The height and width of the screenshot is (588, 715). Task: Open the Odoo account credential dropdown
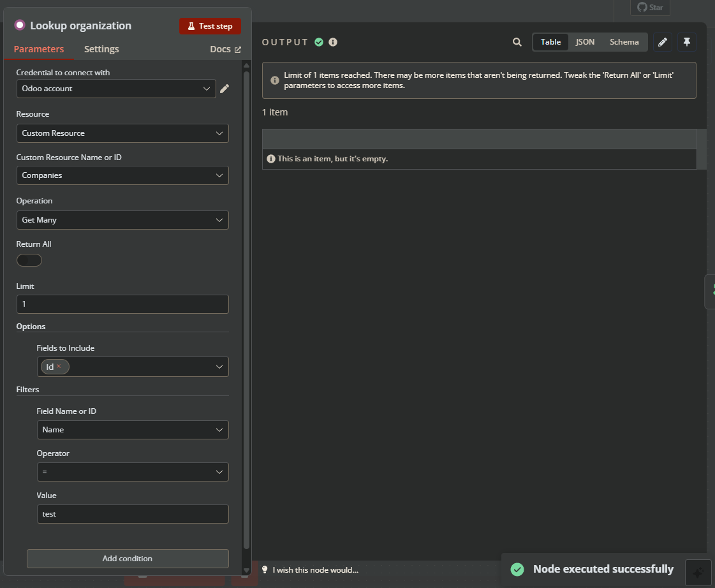point(116,89)
